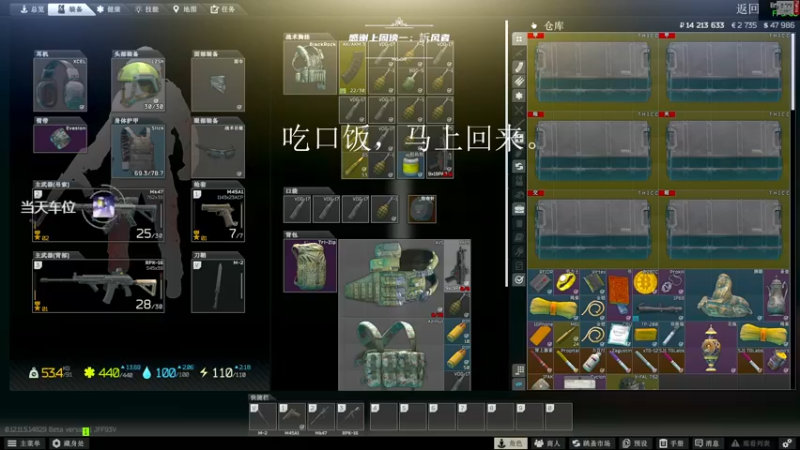Open the 总览 overview tab
Image resolution: width=800 pixels, height=450 pixels.
click(x=32, y=9)
